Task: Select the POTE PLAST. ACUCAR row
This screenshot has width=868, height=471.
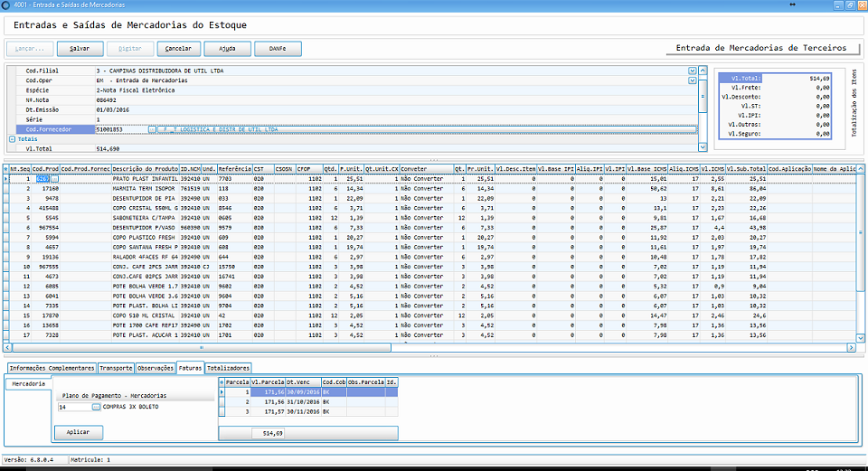Action: (429, 334)
